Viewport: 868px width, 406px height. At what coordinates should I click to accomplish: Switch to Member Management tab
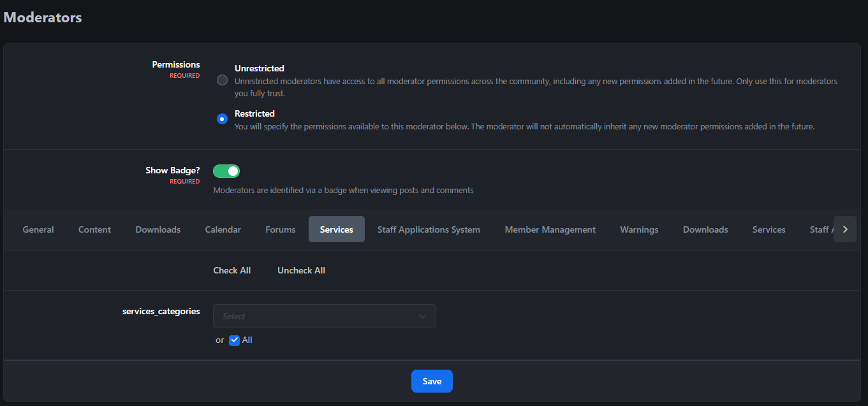click(550, 229)
